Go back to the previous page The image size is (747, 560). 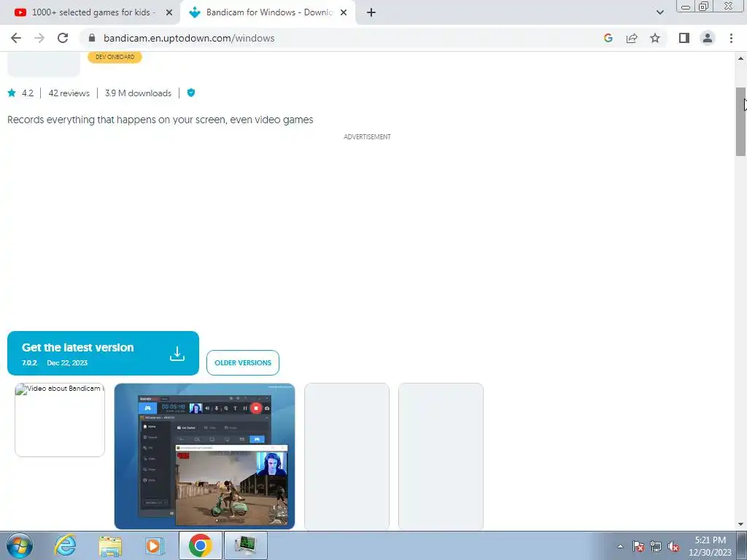pos(16,38)
